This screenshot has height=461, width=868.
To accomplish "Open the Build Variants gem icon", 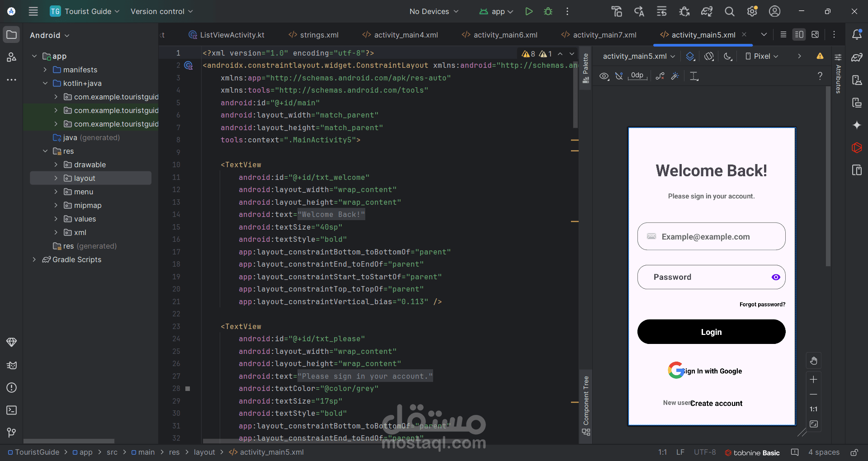I will click(x=12, y=342).
